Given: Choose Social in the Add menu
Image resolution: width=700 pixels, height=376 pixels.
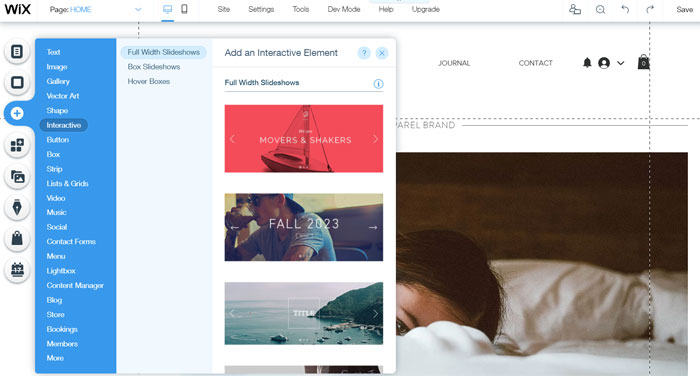Looking at the screenshot, I should tap(57, 227).
